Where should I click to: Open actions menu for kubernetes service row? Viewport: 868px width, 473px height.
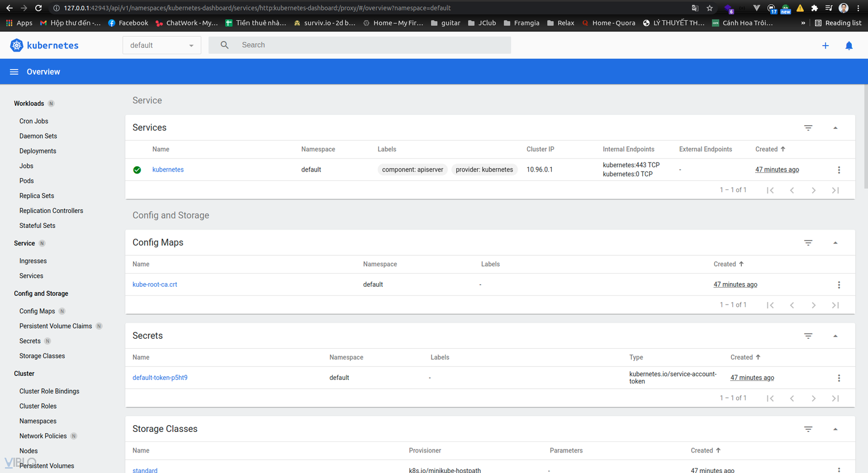[839, 170]
